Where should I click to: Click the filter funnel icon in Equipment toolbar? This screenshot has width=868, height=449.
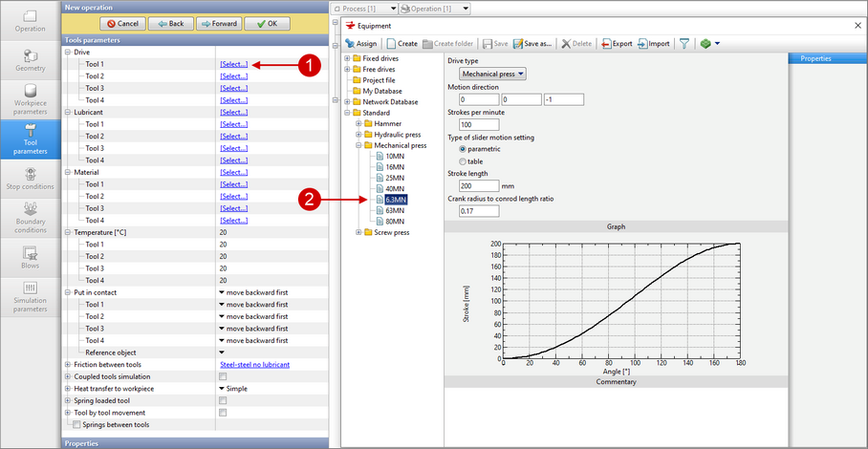click(684, 44)
